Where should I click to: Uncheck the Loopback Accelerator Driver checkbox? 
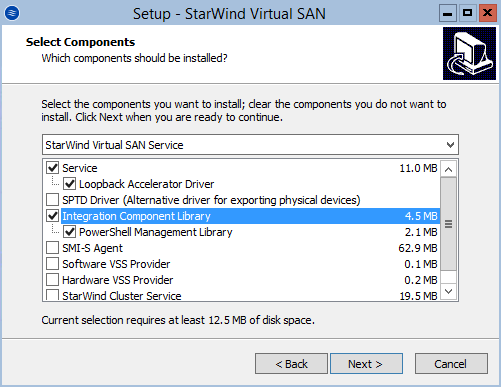coord(69,184)
